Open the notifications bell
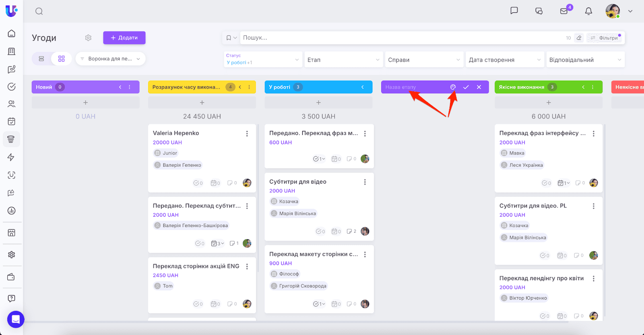The width and height of the screenshot is (644, 335). [588, 11]
